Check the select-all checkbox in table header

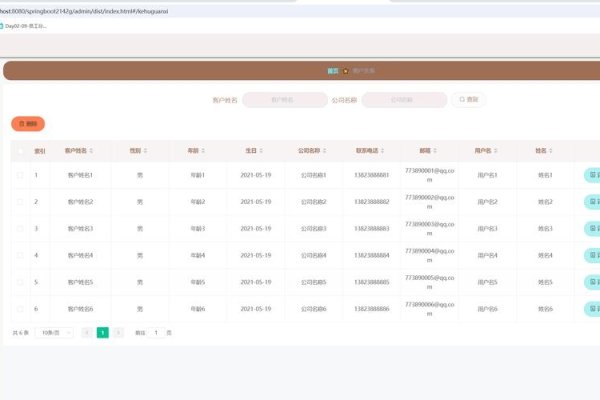20,151
